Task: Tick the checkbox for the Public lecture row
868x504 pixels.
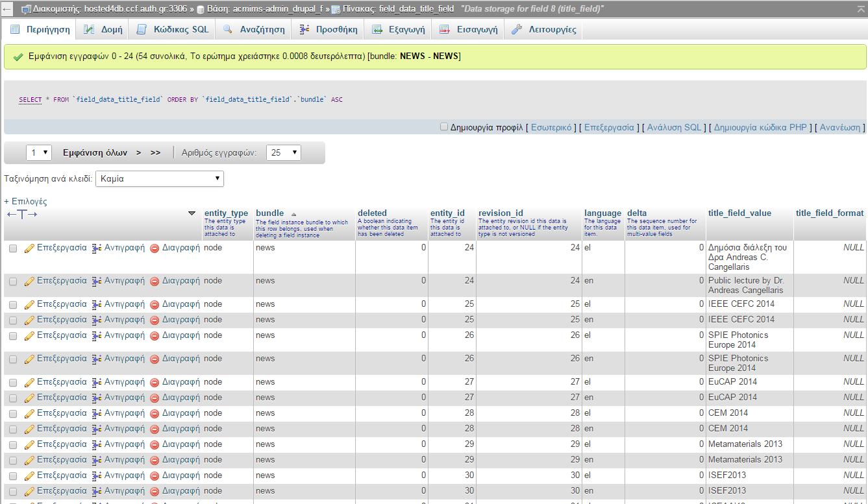Action: (13, 282)
